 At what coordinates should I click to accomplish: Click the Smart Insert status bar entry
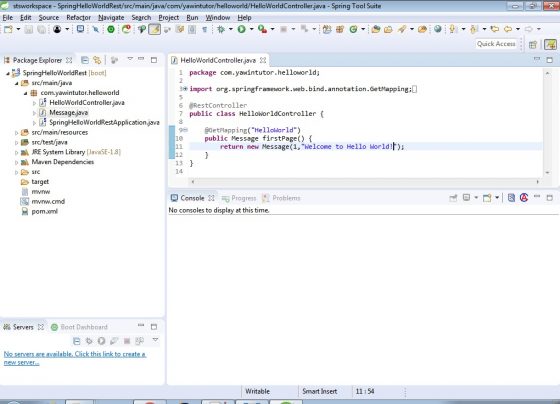(x=320, y=391)
